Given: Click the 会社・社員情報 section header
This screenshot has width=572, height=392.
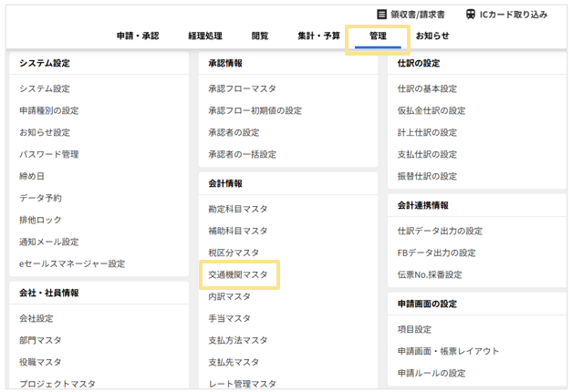Looking at the screenshot, I should click(49, 293).
